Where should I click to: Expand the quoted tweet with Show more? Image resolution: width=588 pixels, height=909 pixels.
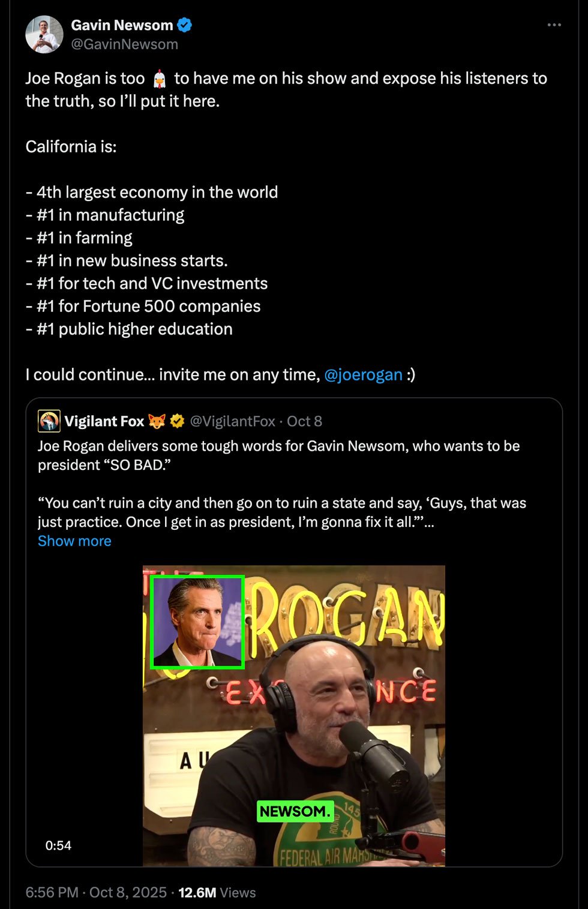click(x=74, y=541)
